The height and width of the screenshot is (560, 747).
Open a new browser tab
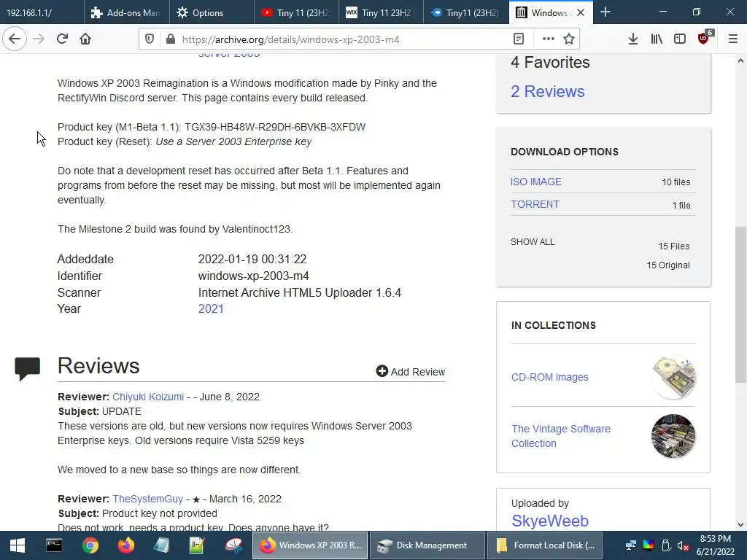click(605, 12)
